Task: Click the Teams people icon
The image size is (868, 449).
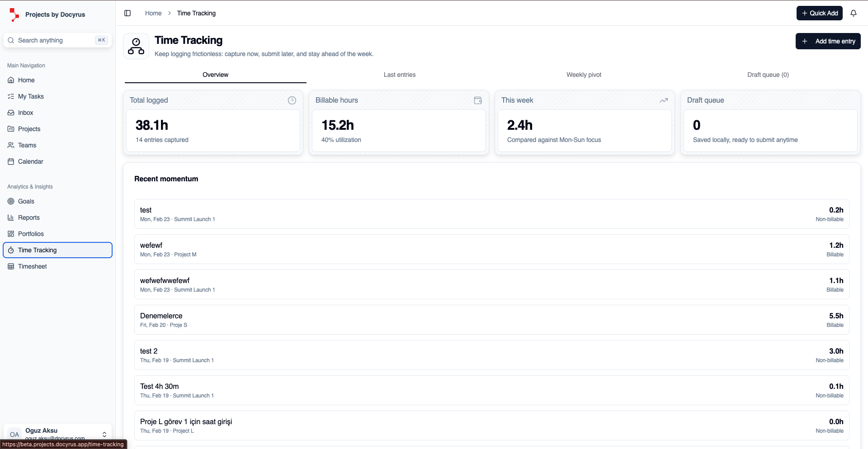Action: (10, 145)
